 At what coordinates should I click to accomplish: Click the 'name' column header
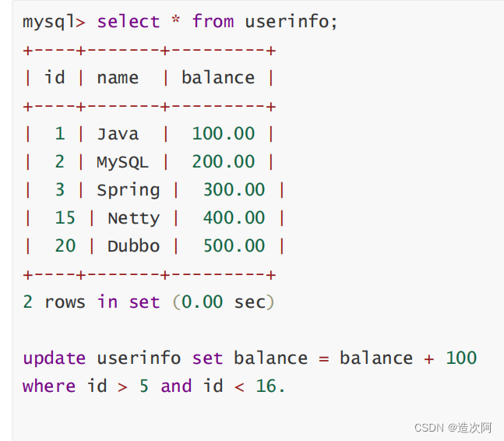coord(118,77)
